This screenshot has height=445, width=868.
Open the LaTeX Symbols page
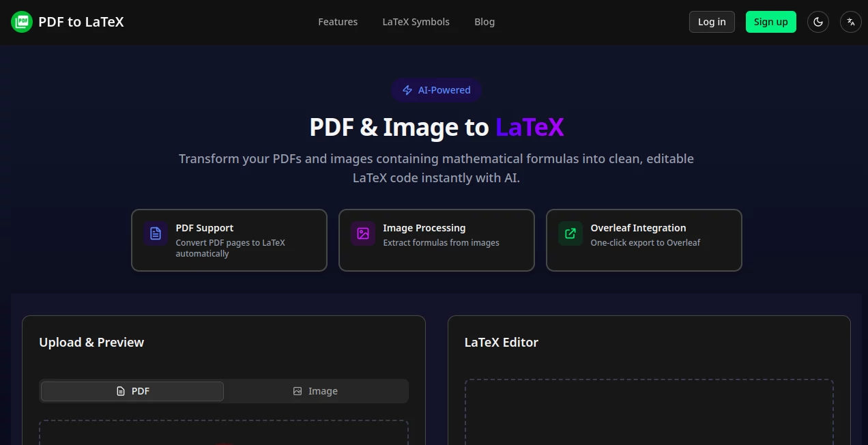tap(416, 22)
